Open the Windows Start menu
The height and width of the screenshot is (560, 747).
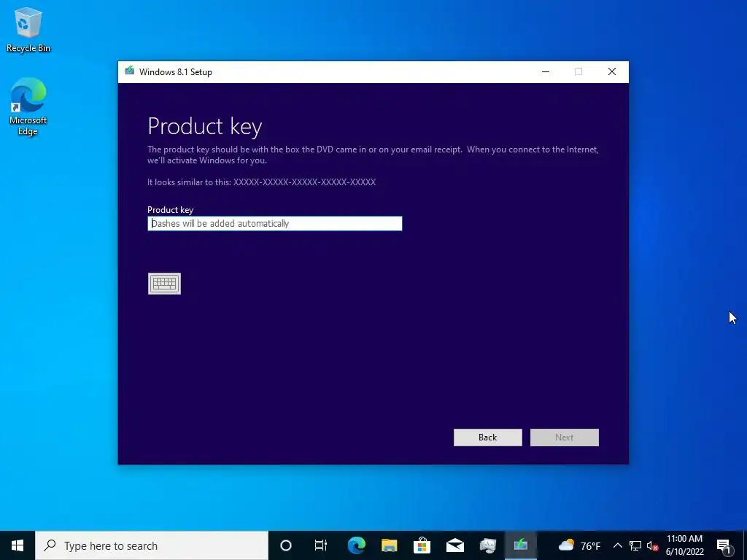18,545
